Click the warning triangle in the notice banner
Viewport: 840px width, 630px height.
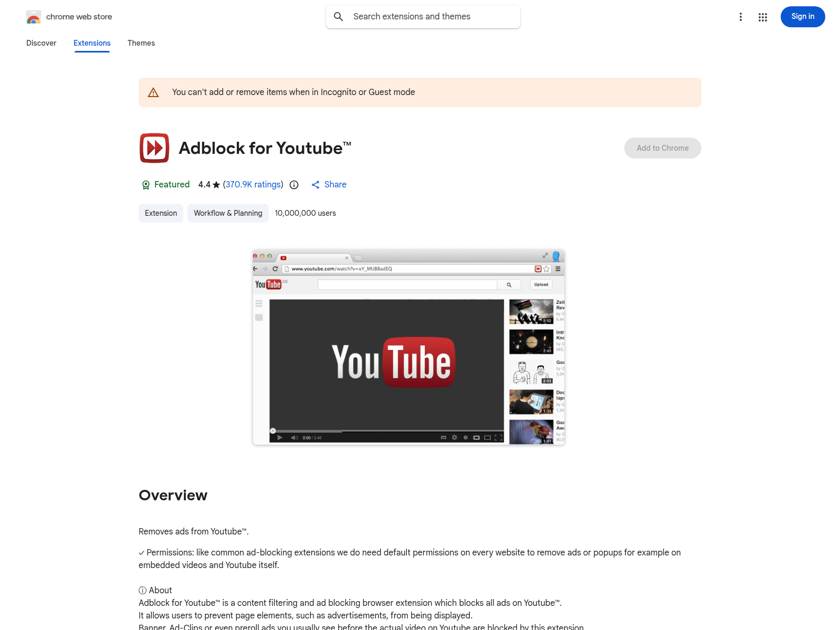[153, 92]
